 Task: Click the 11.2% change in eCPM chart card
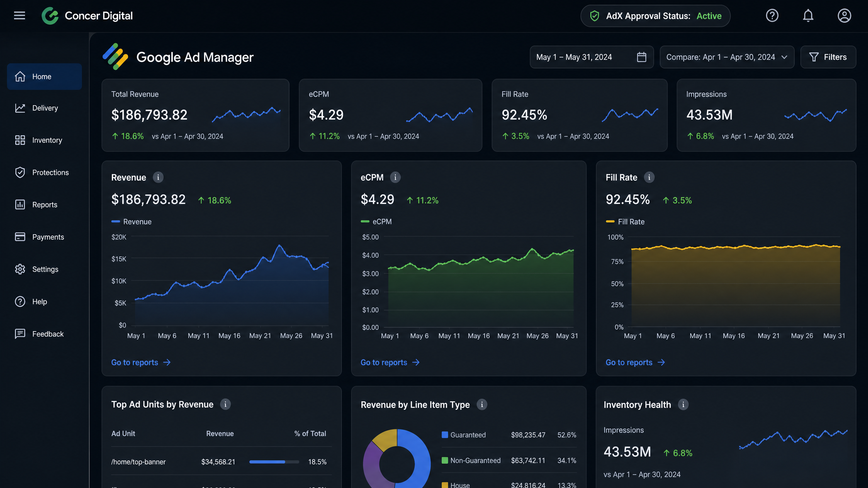tap(422, 200)
